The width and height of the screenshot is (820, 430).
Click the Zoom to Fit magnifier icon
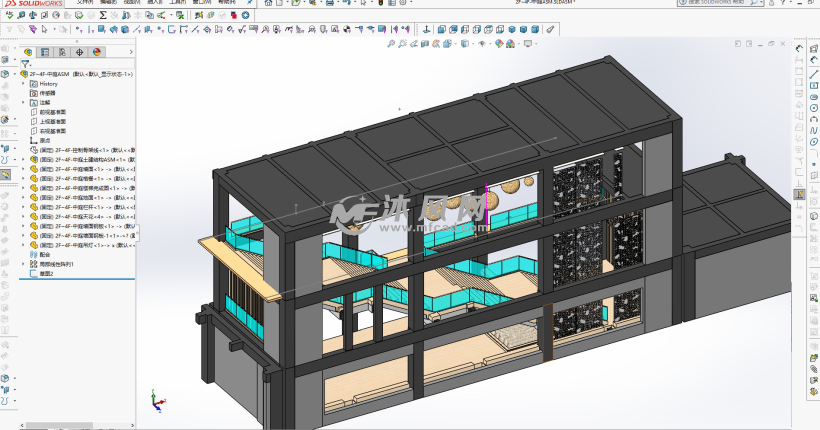tap(391, 44)
